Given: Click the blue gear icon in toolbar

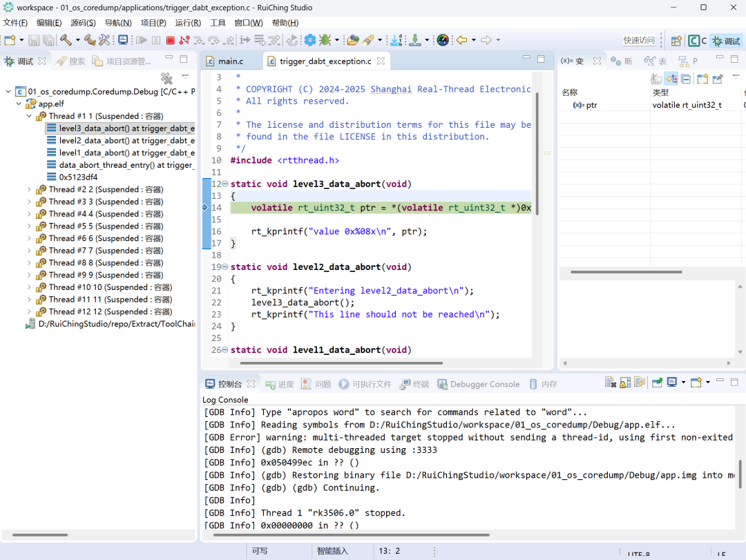Looking at the screenshot, I should click(x=310, y=41).
